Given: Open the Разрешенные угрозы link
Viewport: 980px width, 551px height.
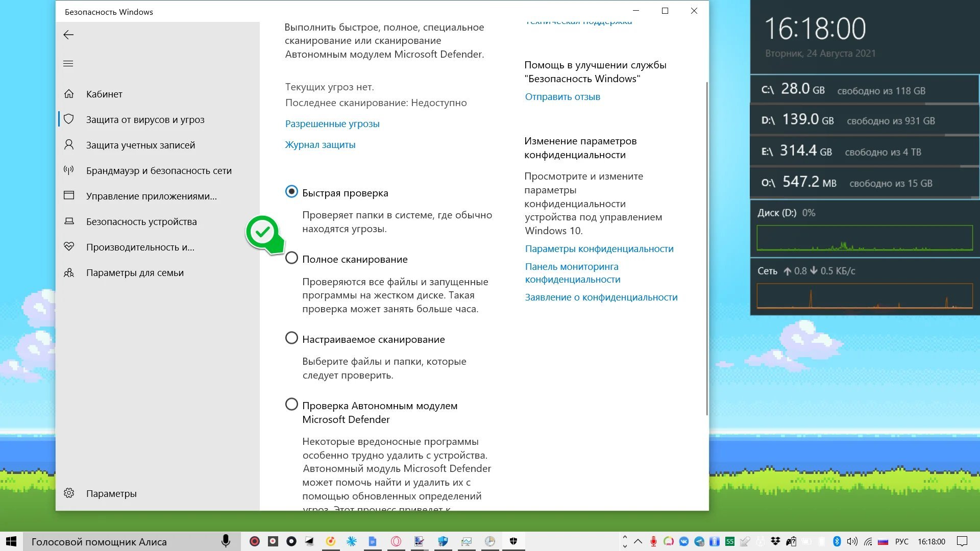Looking at the screenshot, I should (332, 123).
